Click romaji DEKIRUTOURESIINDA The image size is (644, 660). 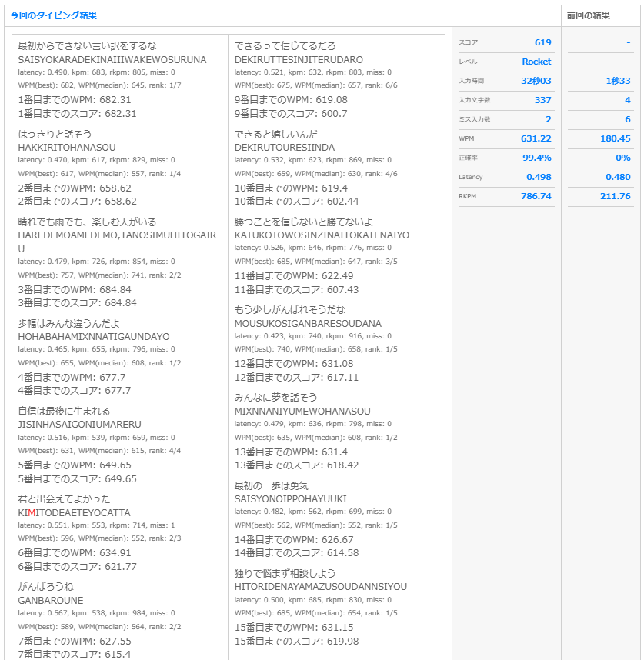[x=285, y=148]
